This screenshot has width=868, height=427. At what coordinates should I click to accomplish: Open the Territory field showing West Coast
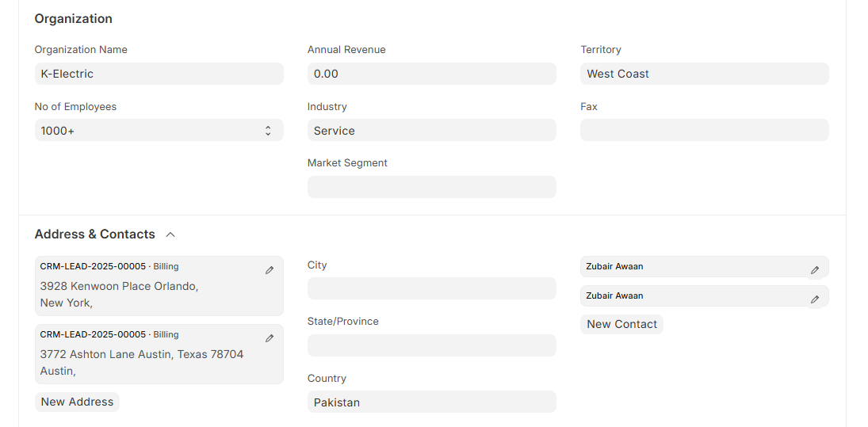tap(704, 74)
